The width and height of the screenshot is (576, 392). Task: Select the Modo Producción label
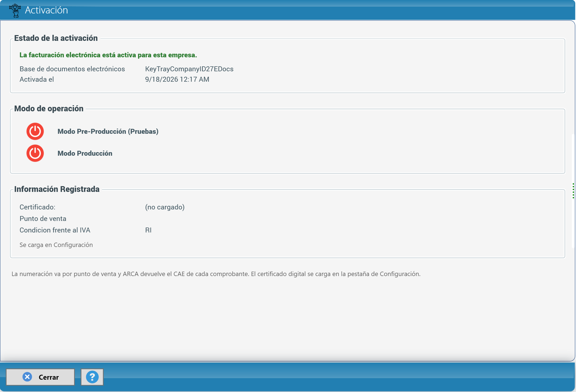(x=85, y=154)
